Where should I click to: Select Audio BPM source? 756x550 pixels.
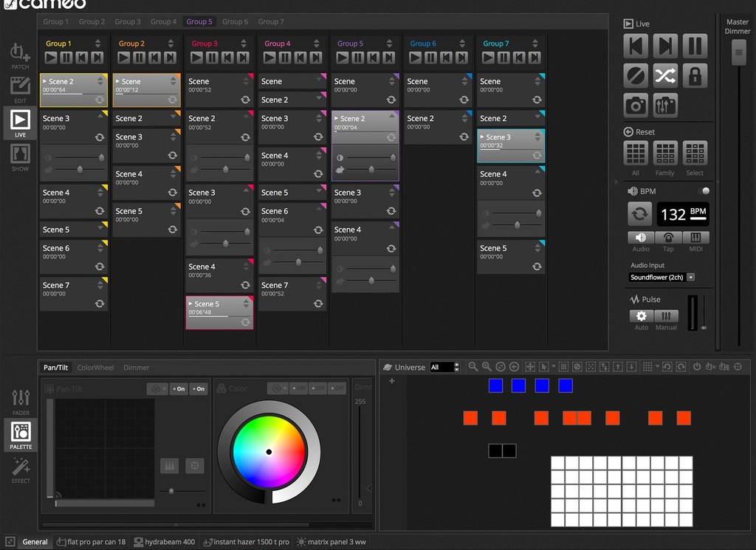(x=641, y=237)
